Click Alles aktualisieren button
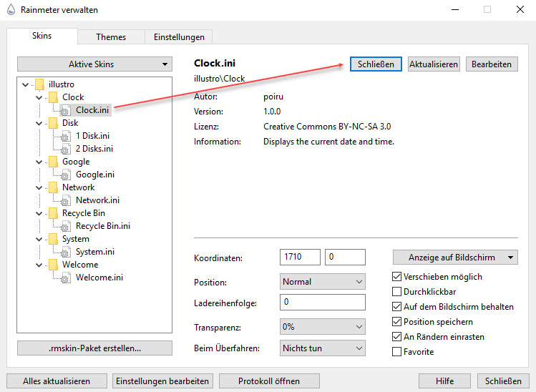The width and height of the screenshot is (536, 392). click(x=57, y=381)
